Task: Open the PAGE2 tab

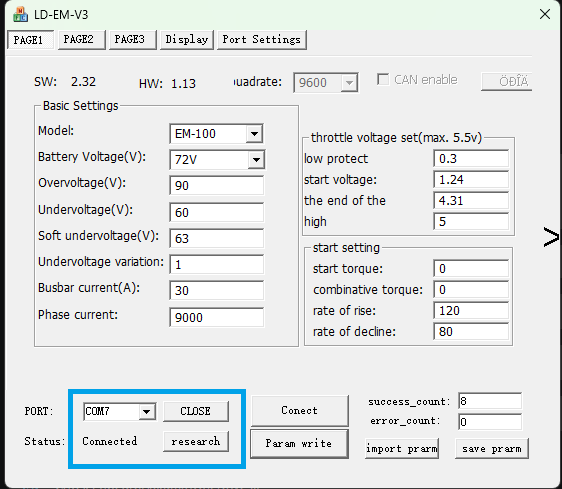Action: [x=81, y=40]
